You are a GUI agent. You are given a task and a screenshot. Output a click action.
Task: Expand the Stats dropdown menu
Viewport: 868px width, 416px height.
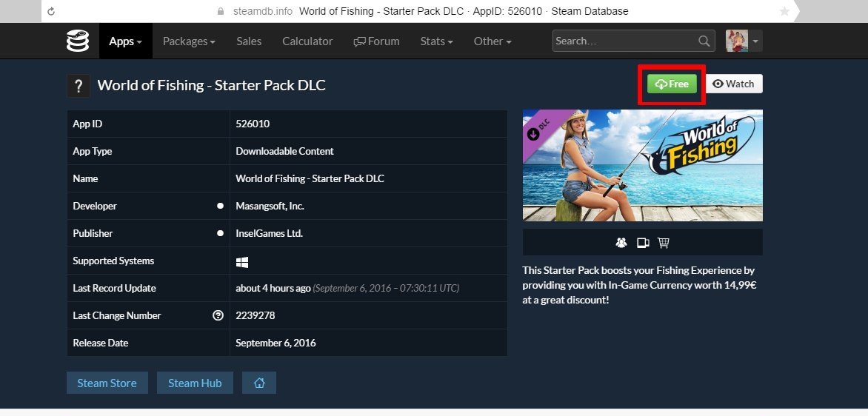(437, 41)
